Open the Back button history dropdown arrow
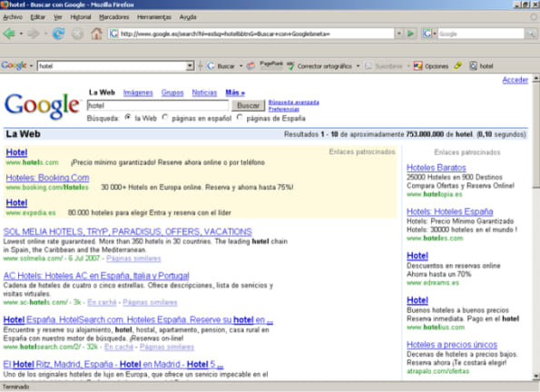This screenshot has width=540, height=392. [21, 34]
